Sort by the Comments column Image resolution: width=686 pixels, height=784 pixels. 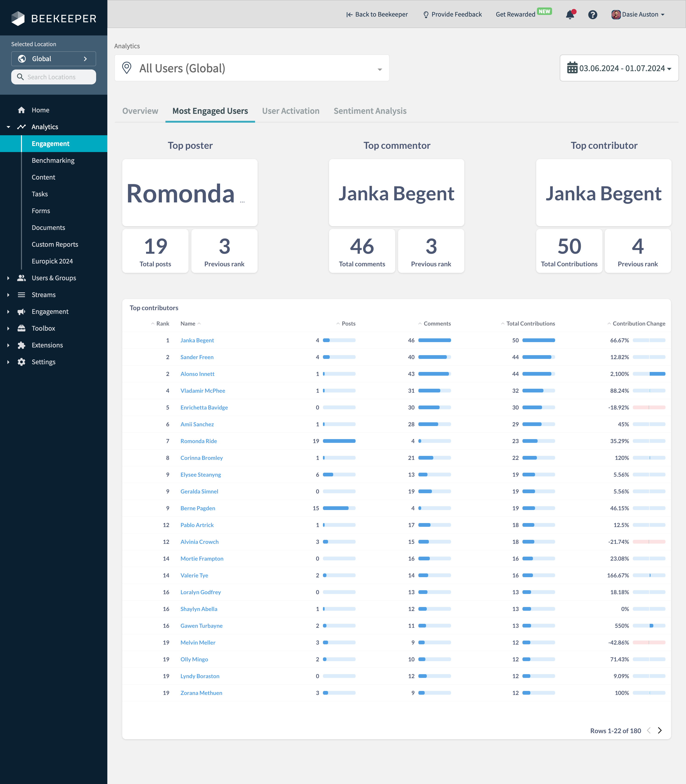click(x=434, y=323)
